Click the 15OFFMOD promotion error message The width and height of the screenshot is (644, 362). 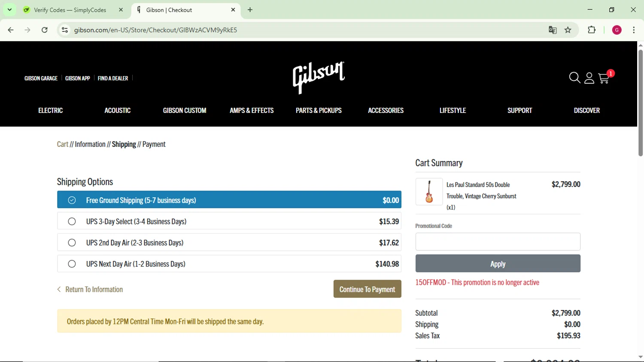tap(477, 283)
